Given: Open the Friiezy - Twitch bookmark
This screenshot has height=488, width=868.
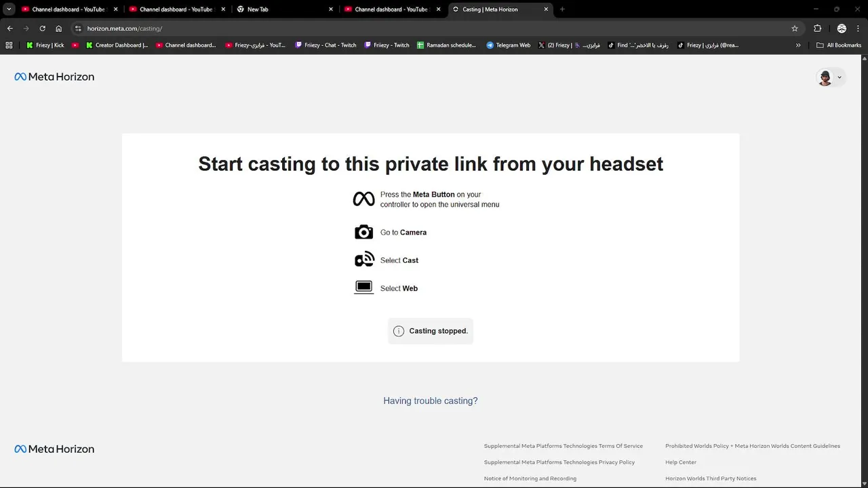Looking at the screenshot, I should tap(387, 45).
